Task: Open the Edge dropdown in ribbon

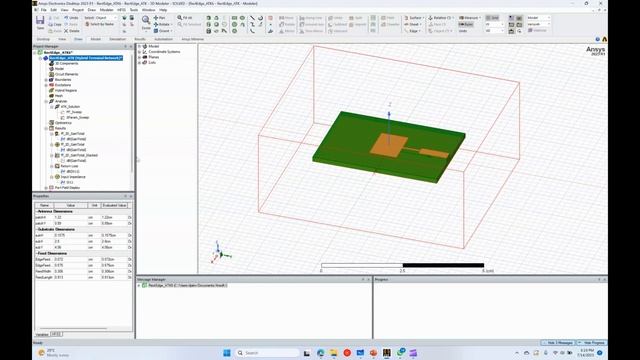Action: pos(413,31)
